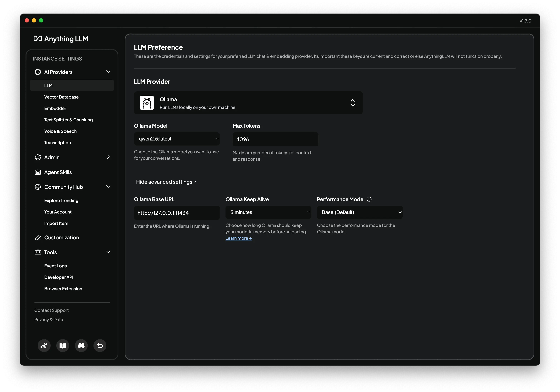Screen dimensions: 560x392
Task: Select the LLM menu item
Action: [72, 86]
